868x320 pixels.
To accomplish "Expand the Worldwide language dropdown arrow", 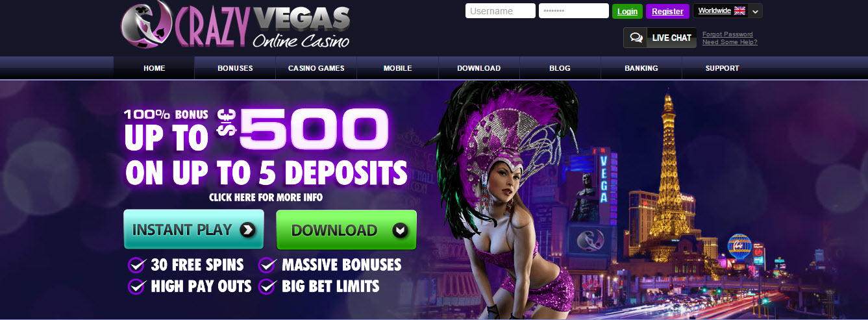I will tap(755, 11).
